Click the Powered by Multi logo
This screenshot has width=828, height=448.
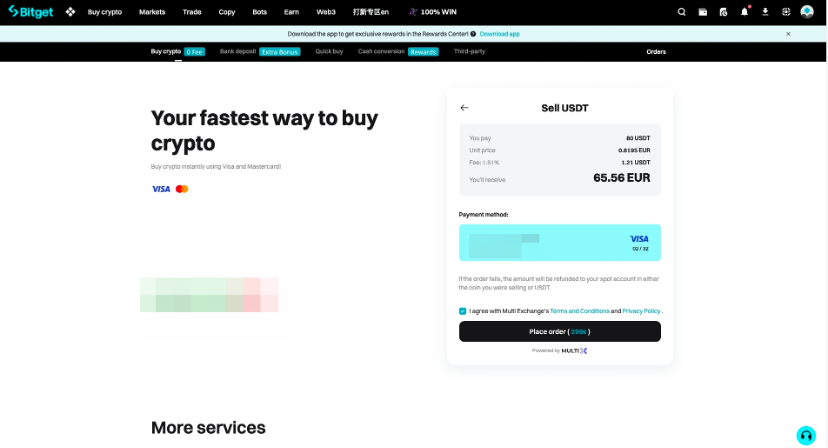point(559,351)
